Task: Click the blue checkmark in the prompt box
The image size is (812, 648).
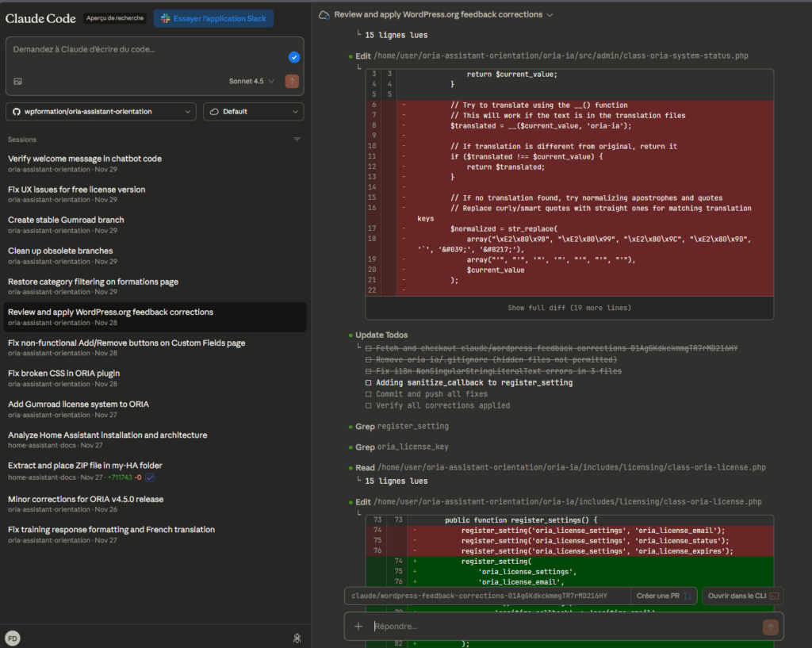Action: point(294,57)
